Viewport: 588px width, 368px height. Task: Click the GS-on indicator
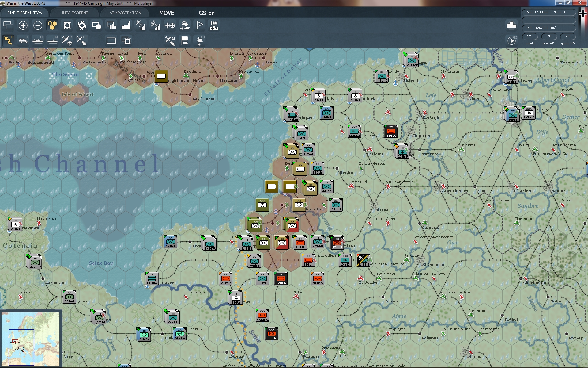[x=207, y=13]
